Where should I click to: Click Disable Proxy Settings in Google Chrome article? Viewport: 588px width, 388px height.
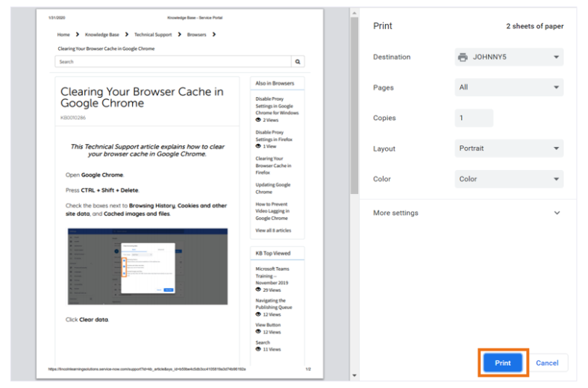[277, 106]
